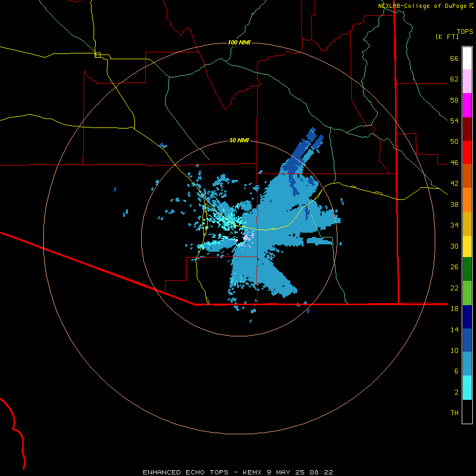476x476 pixels.
Task: Select the navy 14 kft legend swatch
Action: click(467, 317)
